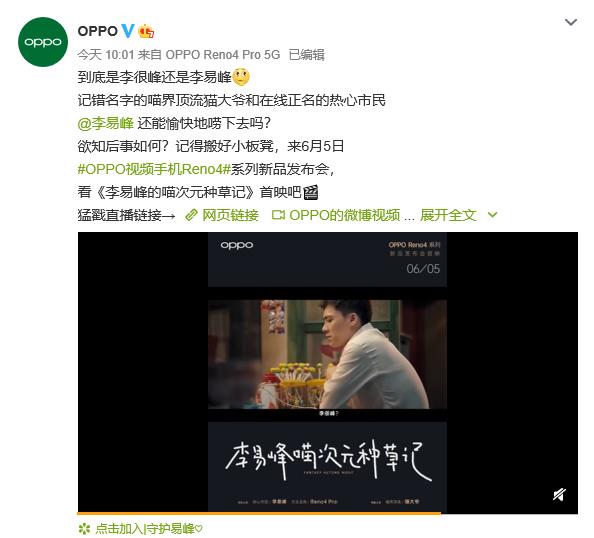Click the 今天 10:01 timestamp
Image resolution: width=594 pixels, height=538 pixels.
coord(106,55)
